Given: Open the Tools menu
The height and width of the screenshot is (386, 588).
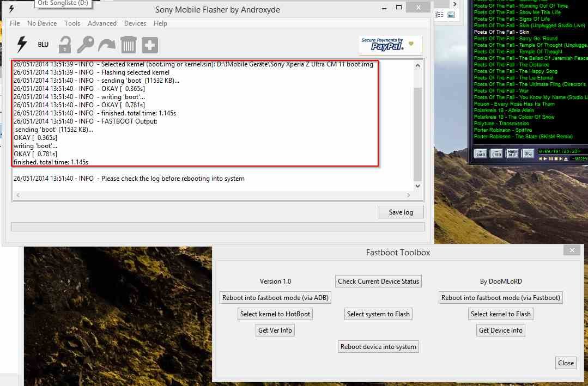Looking at the screenshot, I should 72,23.
